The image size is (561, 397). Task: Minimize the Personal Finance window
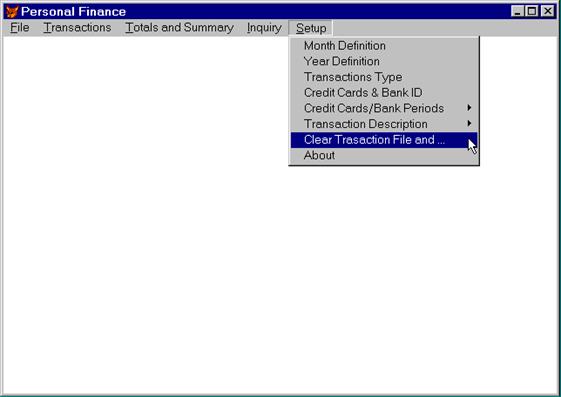click(517, 11)
